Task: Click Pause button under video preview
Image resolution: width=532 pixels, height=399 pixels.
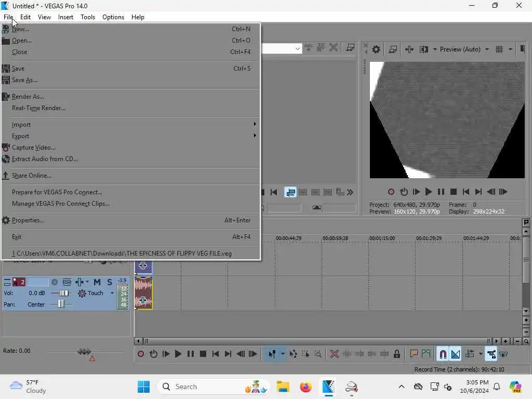Action: 441,192
